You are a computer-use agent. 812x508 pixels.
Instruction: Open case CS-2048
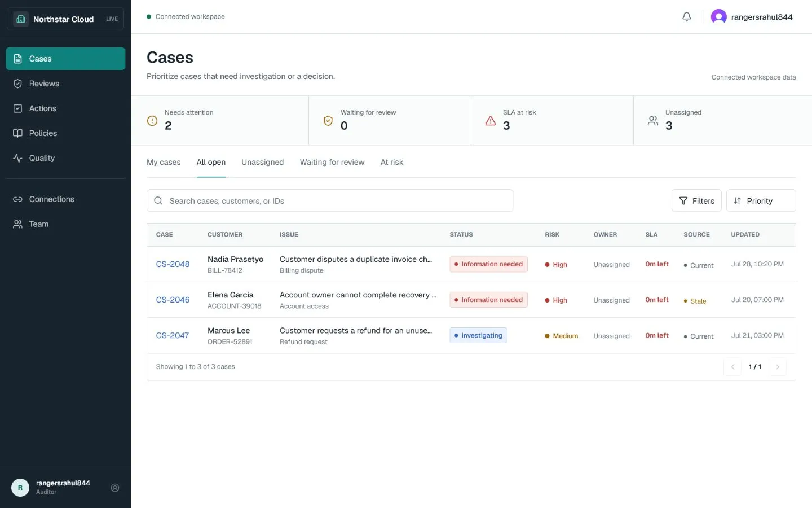coord(173,264)
